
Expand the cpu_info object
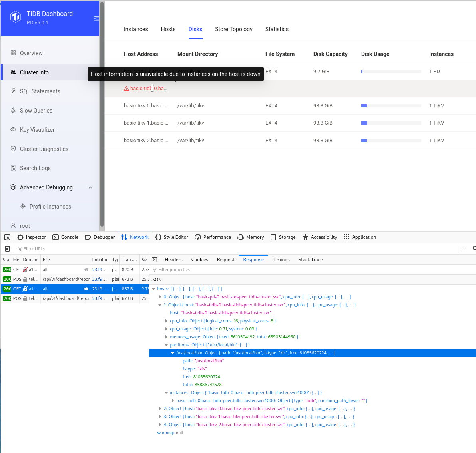[166, 321]
